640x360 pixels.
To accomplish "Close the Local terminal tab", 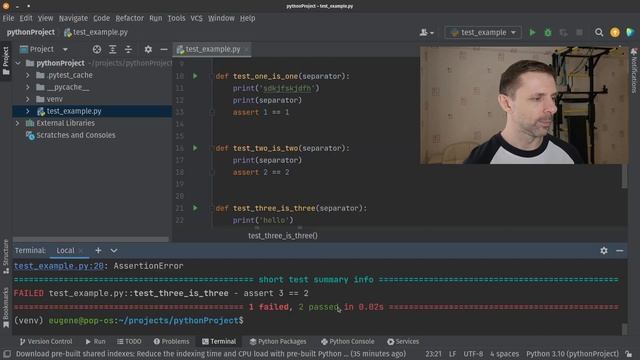I will (81, 250).
